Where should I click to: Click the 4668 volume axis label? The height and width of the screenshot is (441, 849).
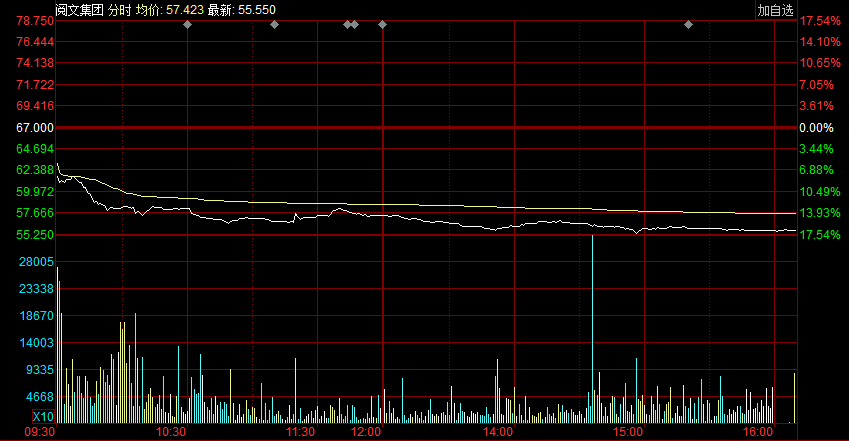pyautogui.click(x=40, y=397)
